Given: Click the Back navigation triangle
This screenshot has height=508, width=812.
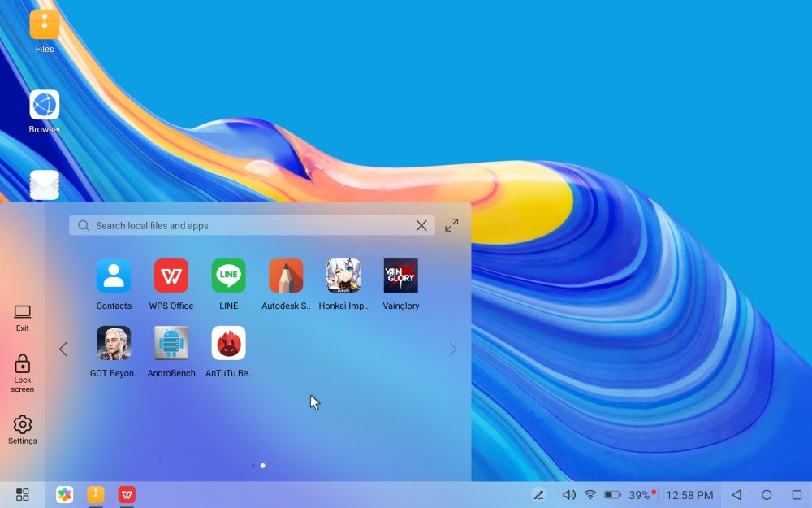Looking at the screenshot, I should pyautogui.click(x=736, y=494).
